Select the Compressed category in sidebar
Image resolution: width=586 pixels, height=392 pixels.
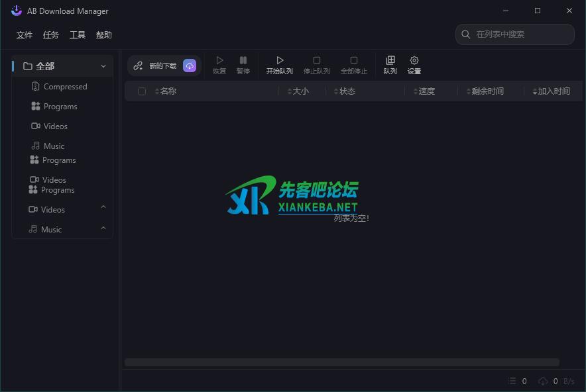[65, 87]
